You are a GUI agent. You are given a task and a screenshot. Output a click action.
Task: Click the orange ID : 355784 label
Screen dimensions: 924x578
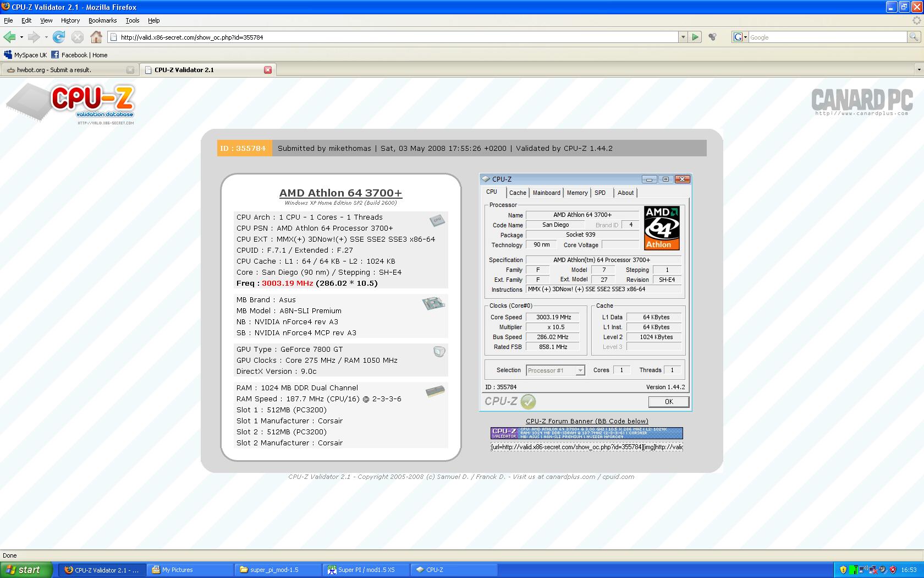point(244,148)
